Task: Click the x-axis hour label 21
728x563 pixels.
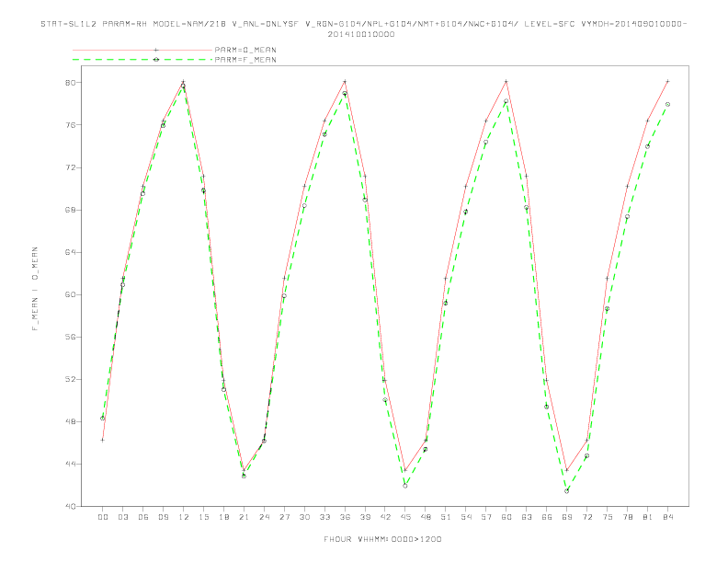Action: click(x=244, y=517)
